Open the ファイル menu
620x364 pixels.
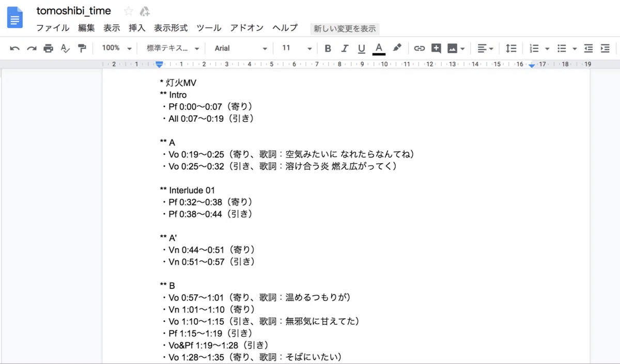tap(53, 28)
